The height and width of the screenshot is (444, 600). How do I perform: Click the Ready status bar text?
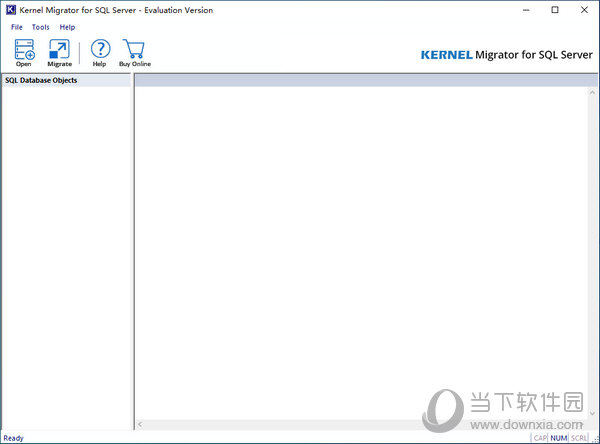13,438
